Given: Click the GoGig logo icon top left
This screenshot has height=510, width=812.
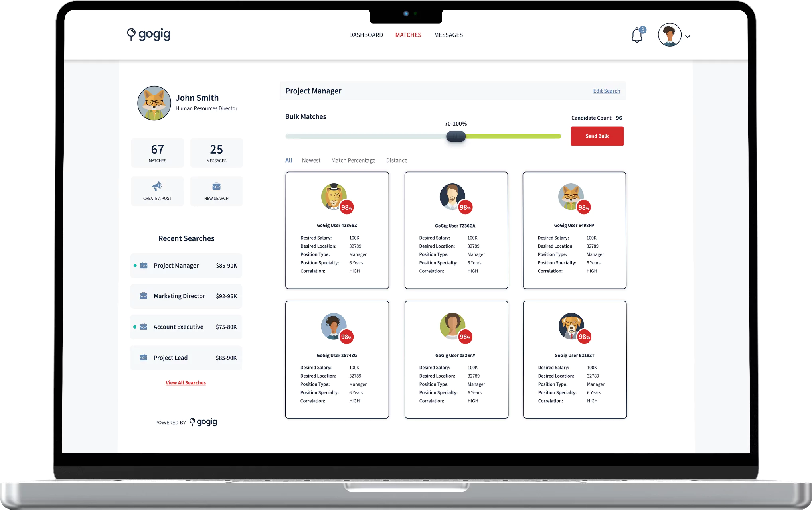Looking at the screenshot, I should pos(129,35).
